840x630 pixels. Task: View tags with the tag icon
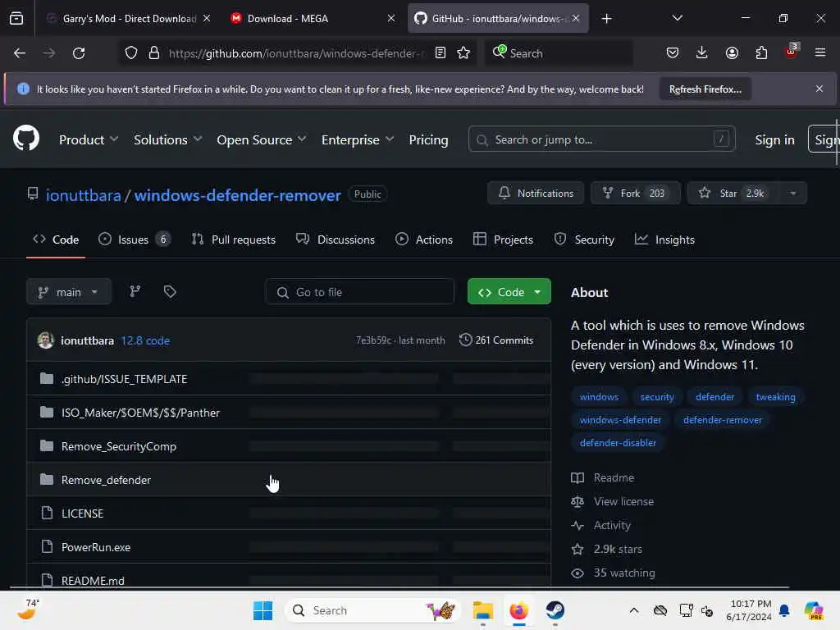coord(170,291)
